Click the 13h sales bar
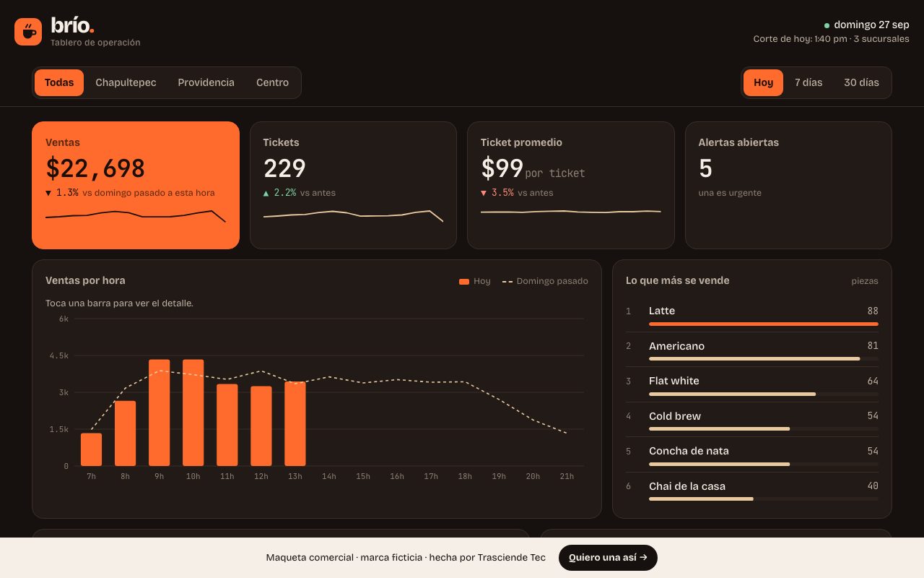Viewport: 924px width, 578px height. click(295, 424)
